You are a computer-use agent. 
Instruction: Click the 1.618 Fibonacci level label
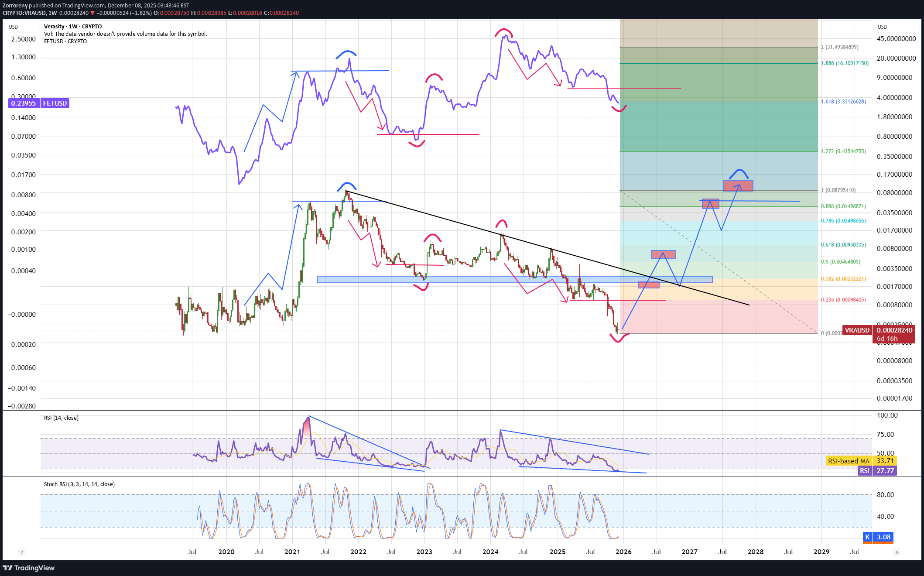(x=843, y=102)
